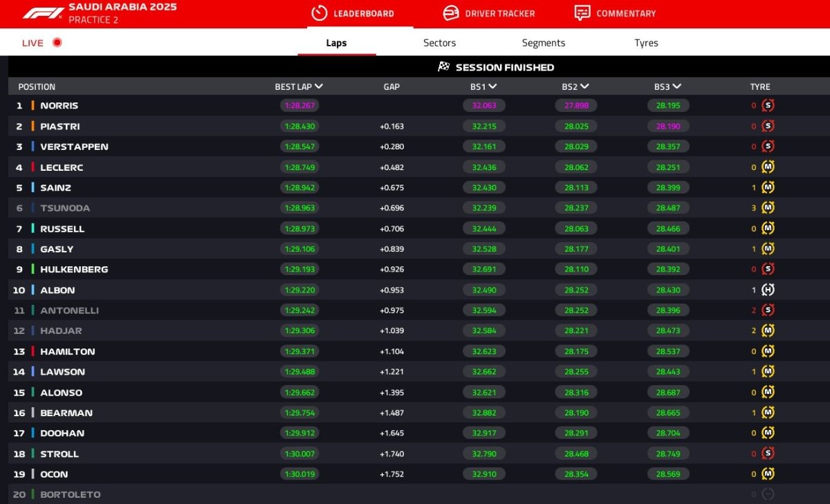Screen dimensions: 830x504
Task: Click the F1 logo in the header
Action: point(42,13)
